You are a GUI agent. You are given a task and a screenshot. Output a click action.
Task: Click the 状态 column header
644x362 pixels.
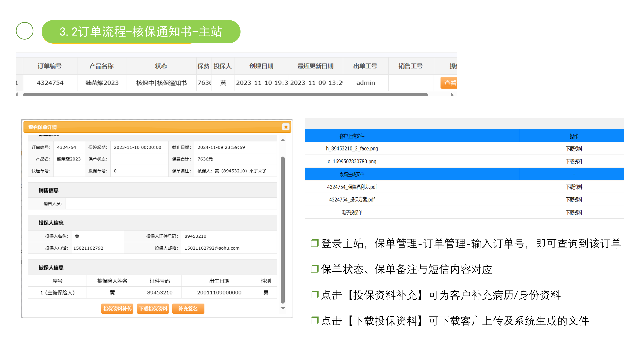[x=161, y=66]
